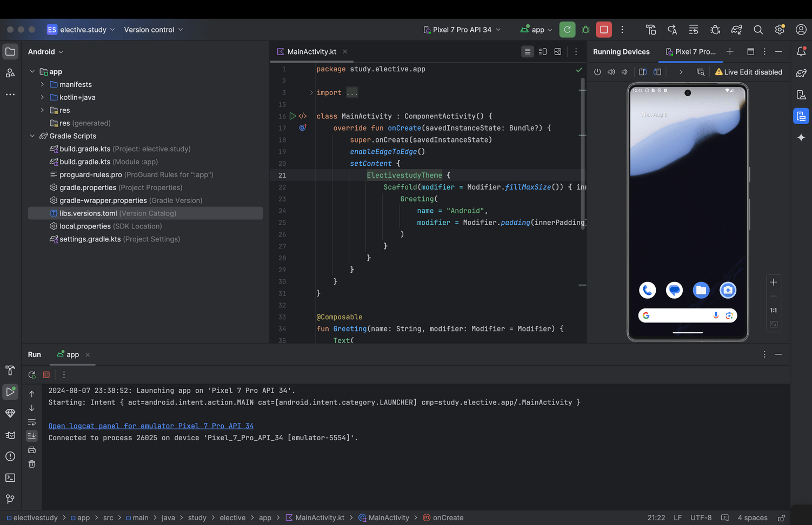Toggle scroll to end in console

(x=32, y=435)
